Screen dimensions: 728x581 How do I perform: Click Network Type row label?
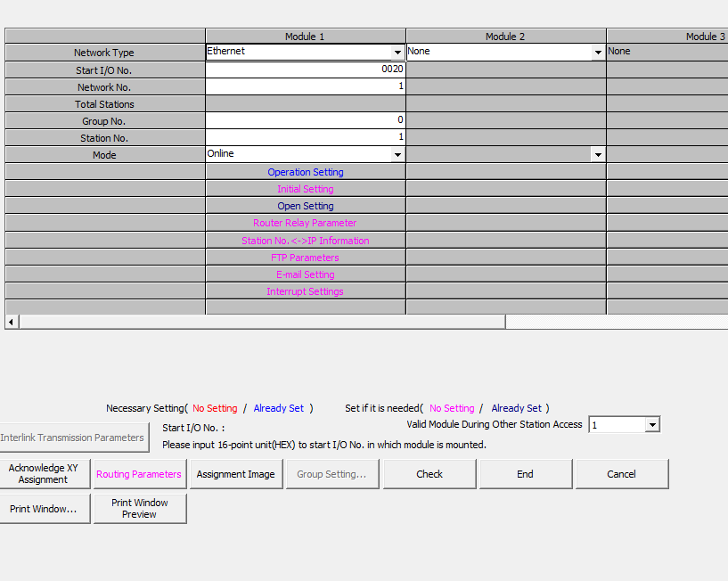[104, 53]
